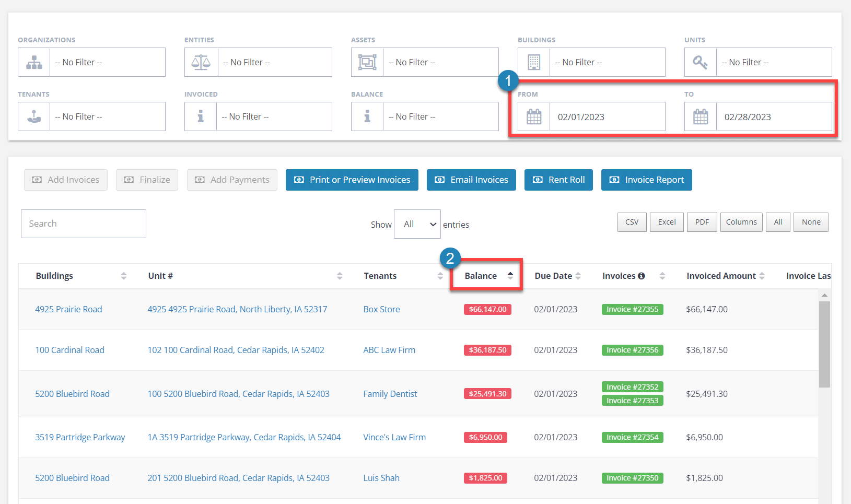Screen dimensions: 851x504
Task: Click the Assets filter icon
Action: coord(367,62)
